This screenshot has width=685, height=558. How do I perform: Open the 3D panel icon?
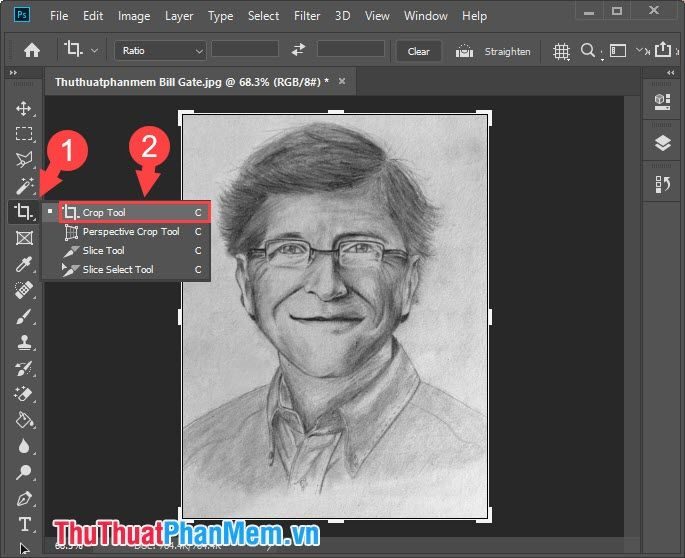662,102
